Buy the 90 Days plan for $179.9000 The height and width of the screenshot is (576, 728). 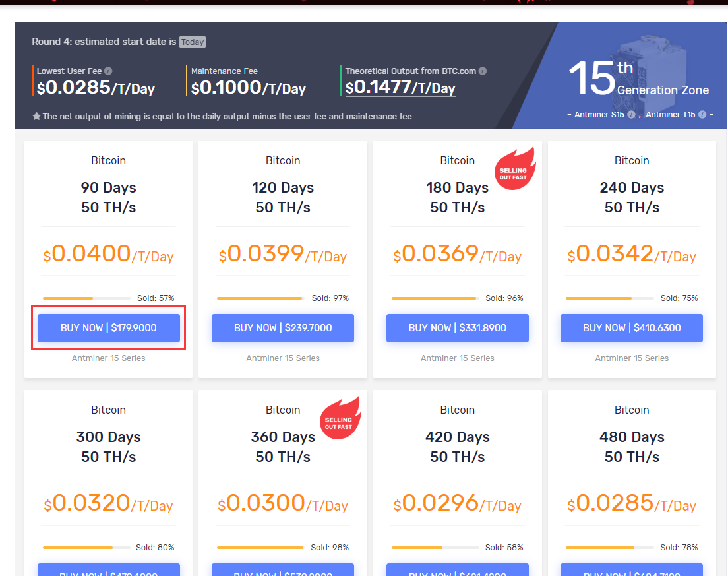point(109,328)
